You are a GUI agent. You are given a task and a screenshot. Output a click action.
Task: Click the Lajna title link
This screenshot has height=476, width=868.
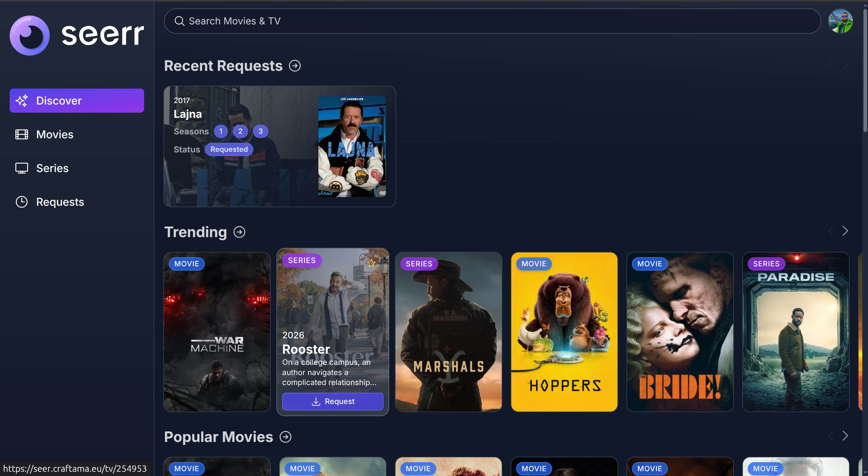[x=188, y=114]
